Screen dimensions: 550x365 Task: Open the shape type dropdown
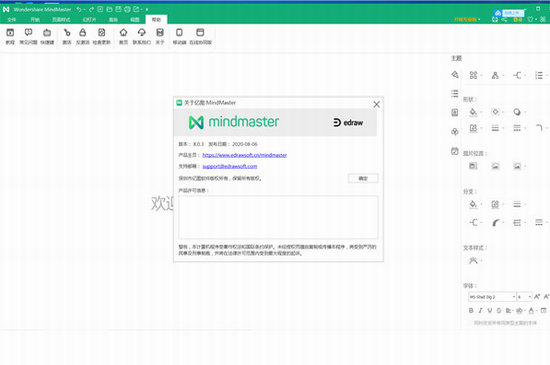pos(497,112)
